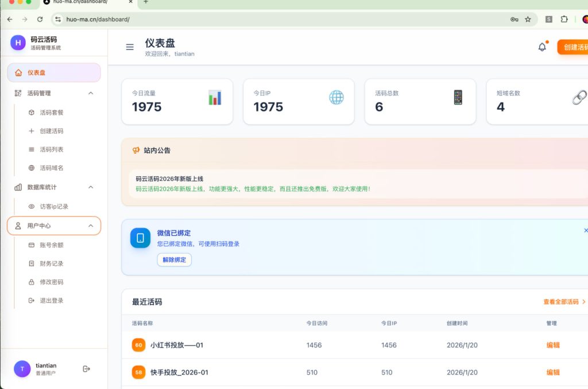Open 仪表盘 in the sidebar
The width and height of the screenshot is (588, 389).
pyautogui.click(x=54, y=73)
